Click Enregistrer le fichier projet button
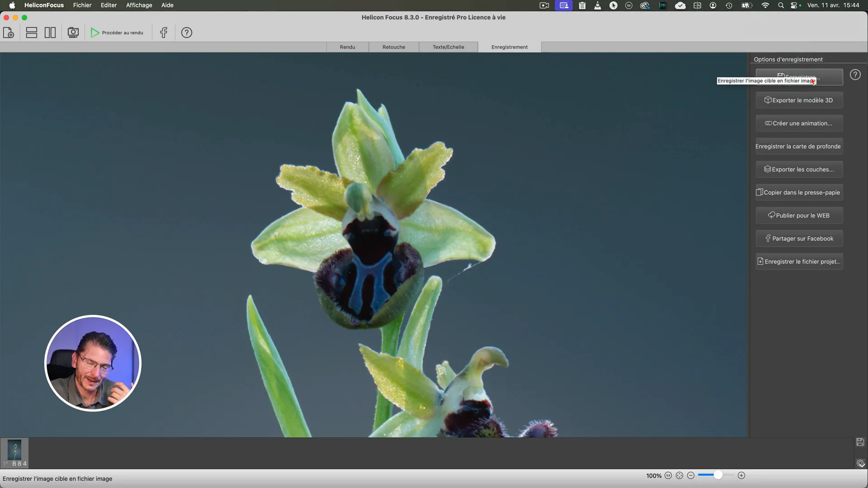The image size is (868, 488). pyautogui.click(x=799, y=262)
